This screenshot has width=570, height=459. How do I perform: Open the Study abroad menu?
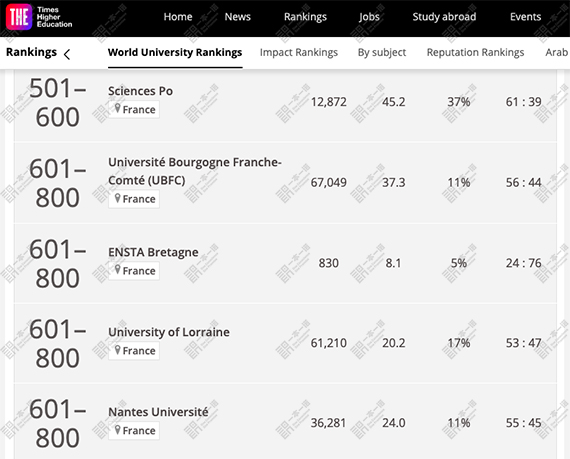[444, 17]
